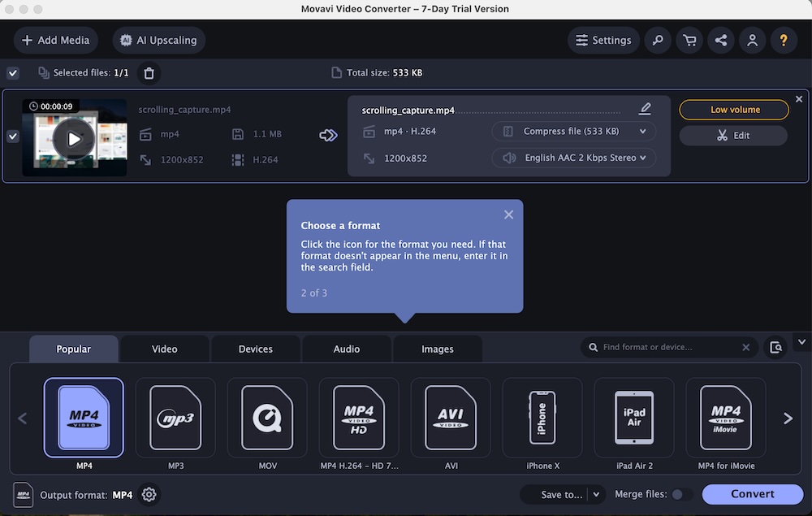Viewport: 812px width, 516px height.
Task: Open the Audio formats tab
Action: coord(347,349)
